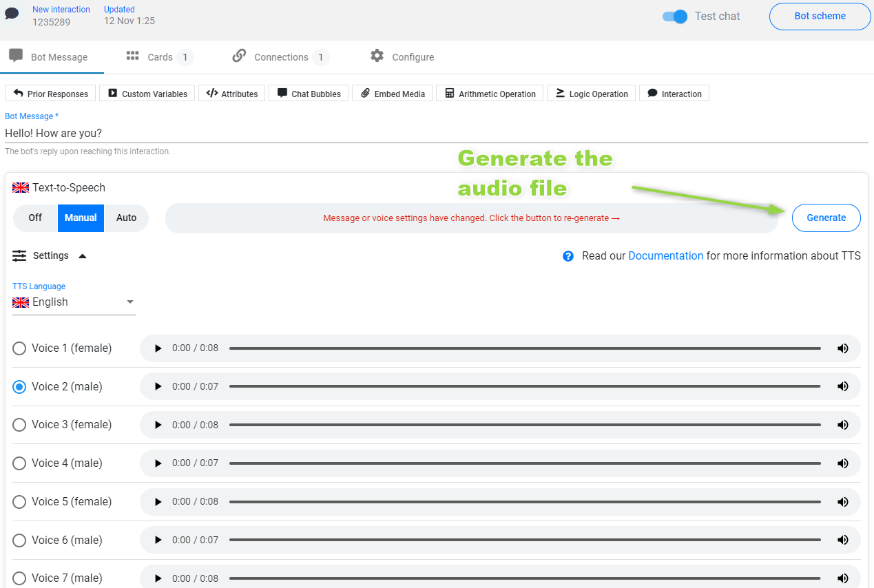Seek within the Voice 2 (male) progress bar
The height and width of the screenshot is (588, 874).
[x=525, y=387]
